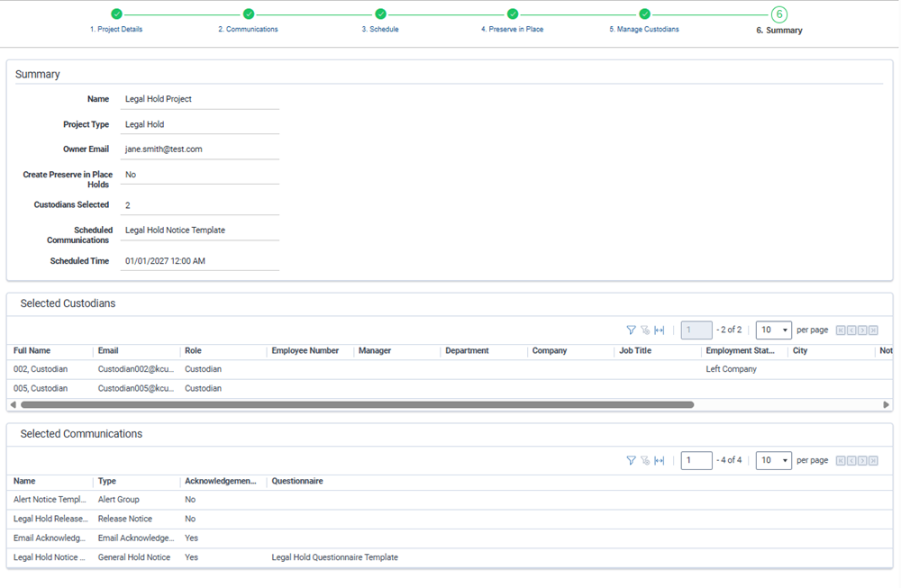This screenshot has width=901, height=588.
Task: Click the Name field Legal Hold Project
Action: [199, 99]
